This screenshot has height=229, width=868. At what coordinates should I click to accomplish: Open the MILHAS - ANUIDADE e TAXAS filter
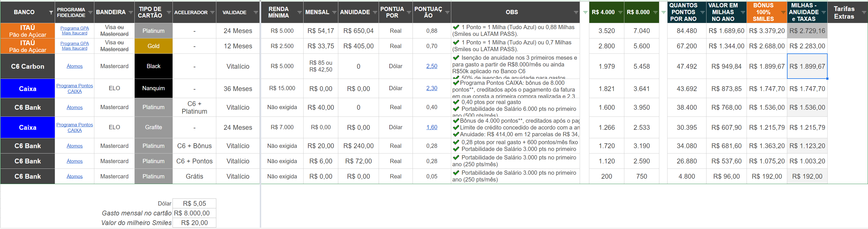823,12
